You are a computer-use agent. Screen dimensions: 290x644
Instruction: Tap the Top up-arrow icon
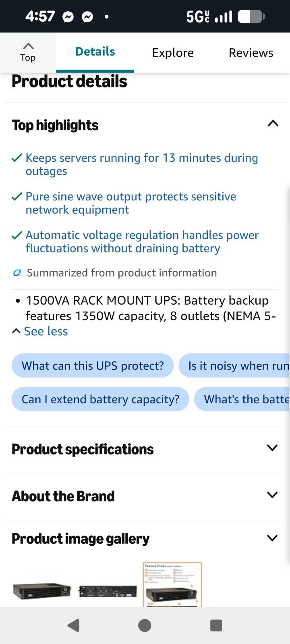pyautogui.click(x=28, y=46)
